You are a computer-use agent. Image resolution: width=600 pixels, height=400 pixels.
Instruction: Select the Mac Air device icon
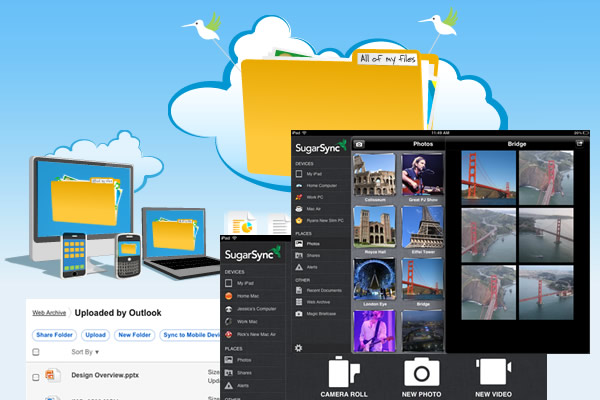[x=299, y=209]
